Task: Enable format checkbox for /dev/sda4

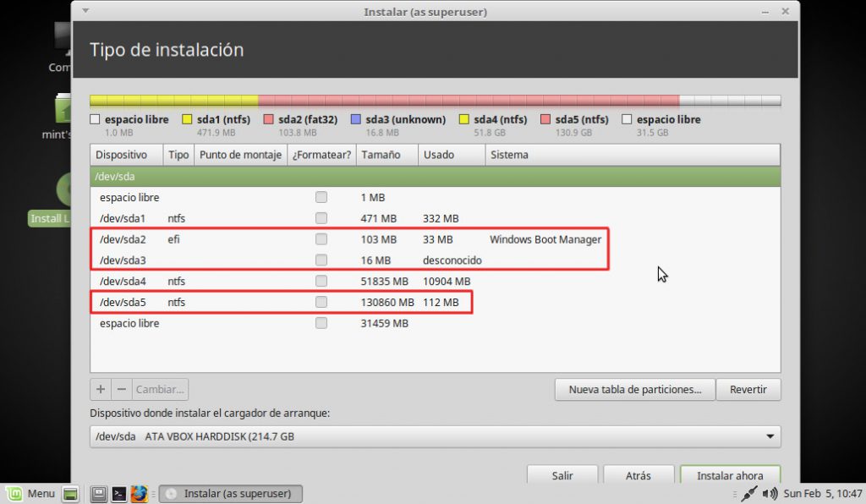Action: [321, 281]
